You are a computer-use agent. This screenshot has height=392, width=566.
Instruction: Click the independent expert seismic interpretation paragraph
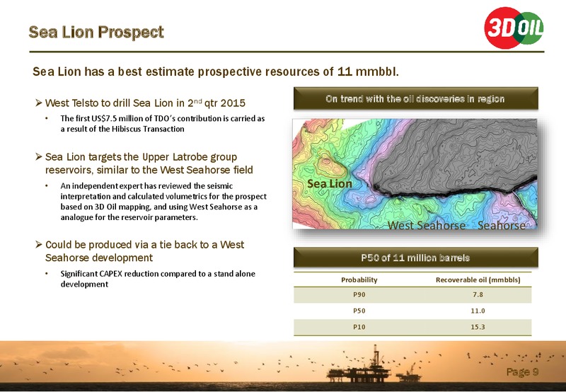click(163, 202)
